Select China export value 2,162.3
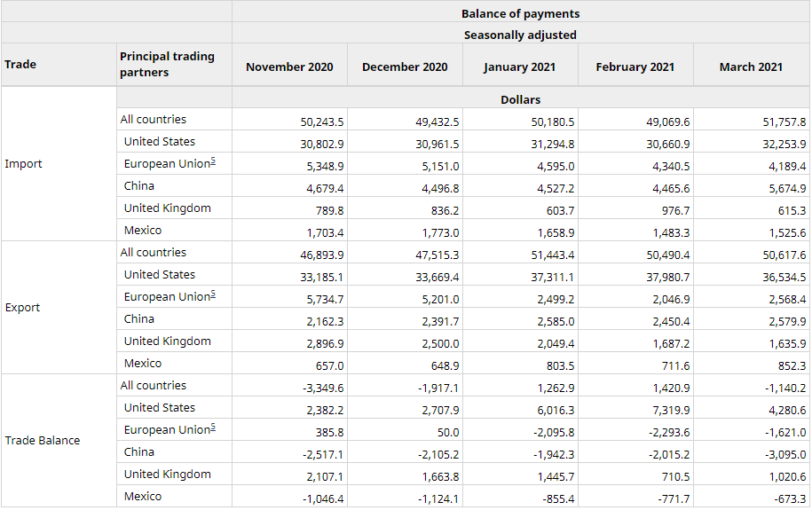This screenshot has height=510, width=812. click(325, 322)
